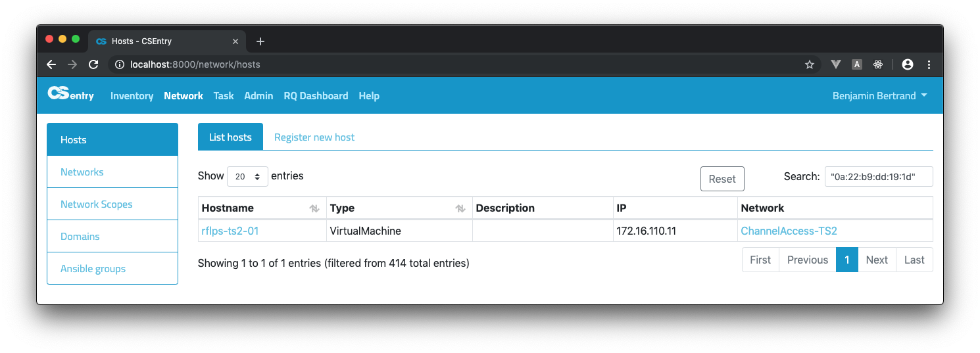This screenshot has width=980, height=353.
Task: Click the browser reload icon
Action: click(93, 64)
